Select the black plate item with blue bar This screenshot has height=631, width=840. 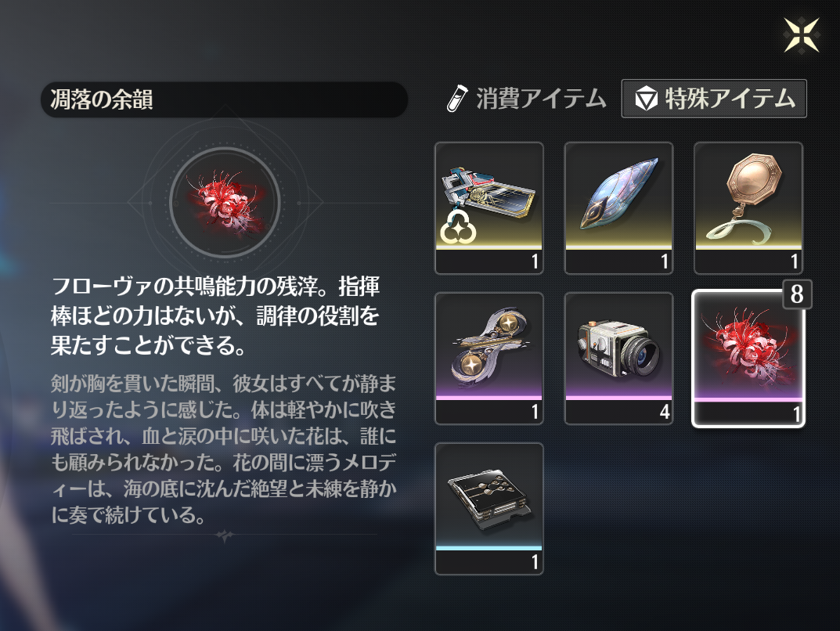click(x=489, y=509)
